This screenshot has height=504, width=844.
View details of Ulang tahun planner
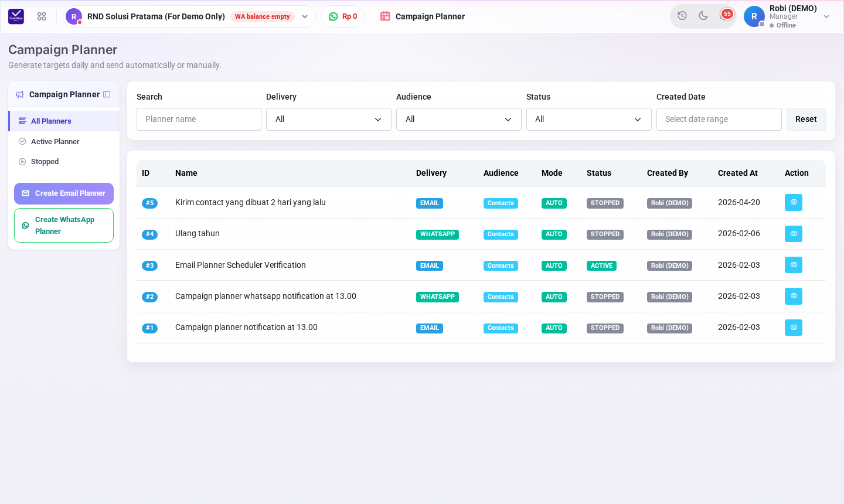pos(794,234)
